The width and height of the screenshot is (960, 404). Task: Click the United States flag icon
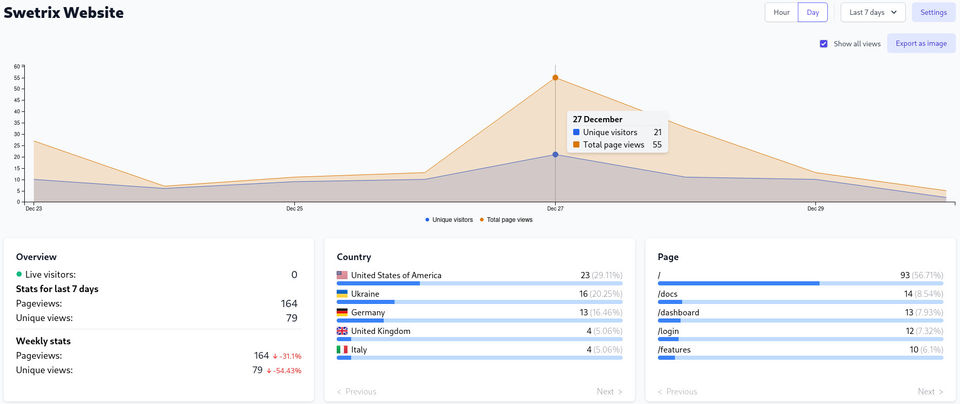tap(342, 275)
